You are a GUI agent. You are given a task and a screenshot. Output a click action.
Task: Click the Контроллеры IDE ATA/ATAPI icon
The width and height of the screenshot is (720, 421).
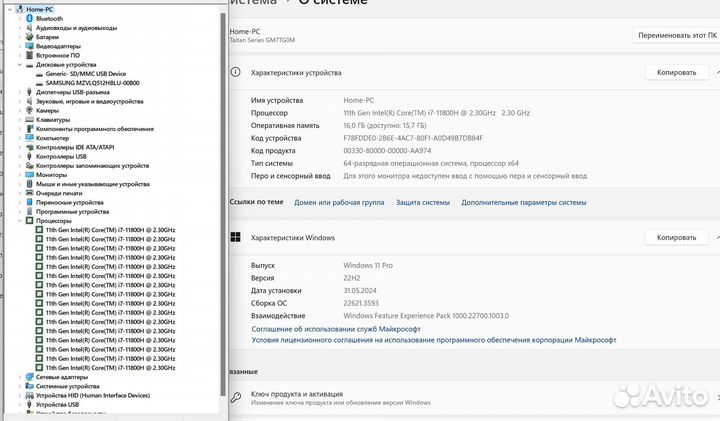pos(29,147)
